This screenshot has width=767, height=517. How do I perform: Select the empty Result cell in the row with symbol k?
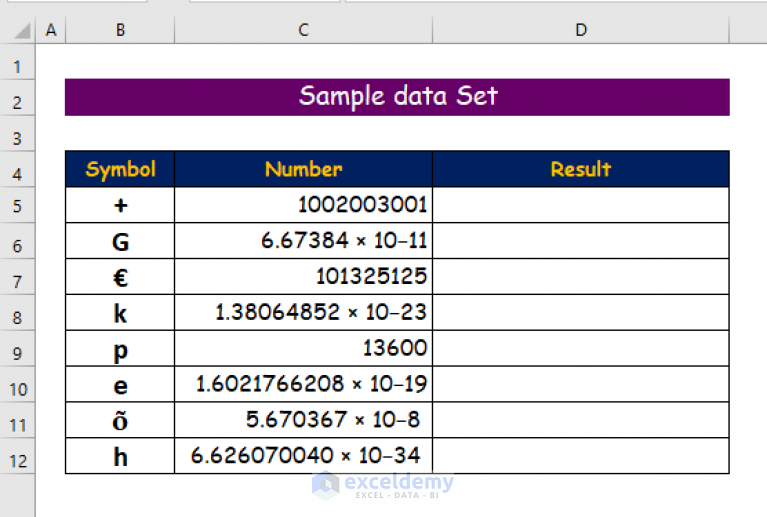tap(581, 312)
